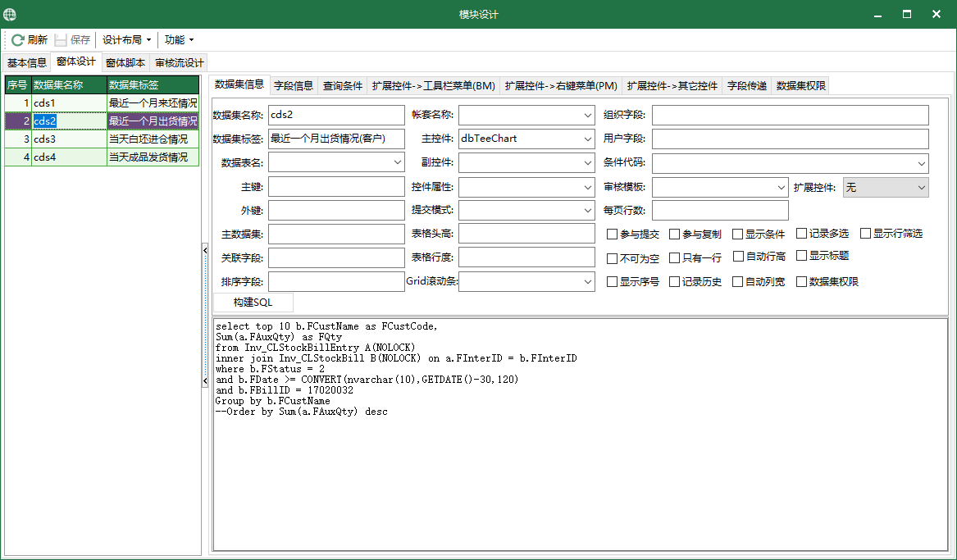Image resolution: width=957 pixels, height=560 pixels.
Task: Click the 表格头高 input field
Action: coord(526,234)
